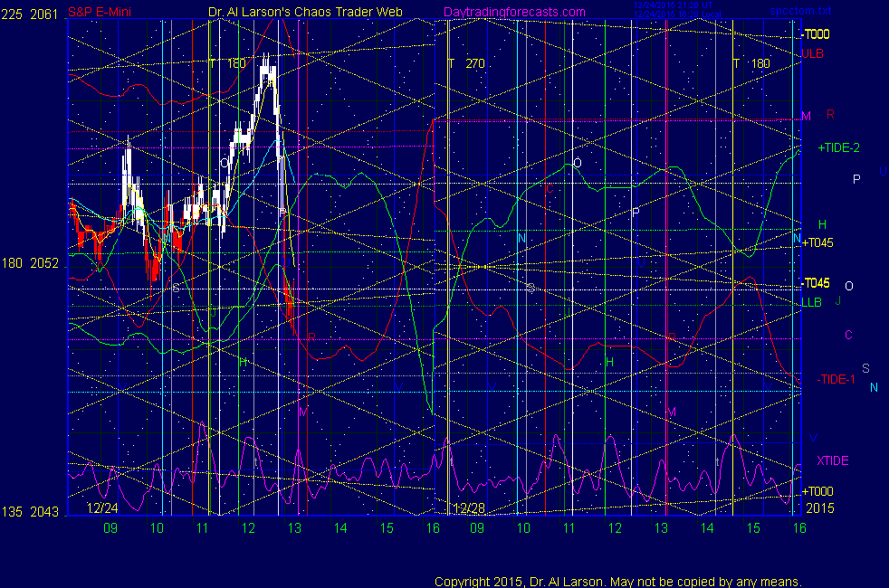Click the yellow "-T000" line label
The width and height of the screenshot is (889, 588).
click(816, 34)
